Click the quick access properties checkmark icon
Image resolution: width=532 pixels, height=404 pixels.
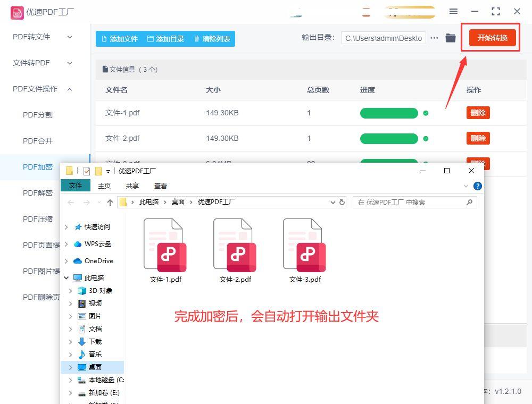pyautogui.click(x=87, y=171)
